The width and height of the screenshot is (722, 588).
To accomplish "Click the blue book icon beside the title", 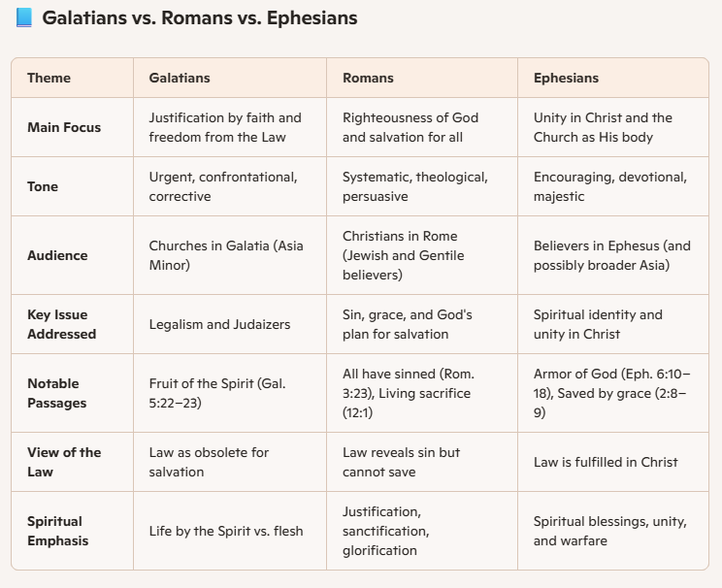I will point(24,17).
